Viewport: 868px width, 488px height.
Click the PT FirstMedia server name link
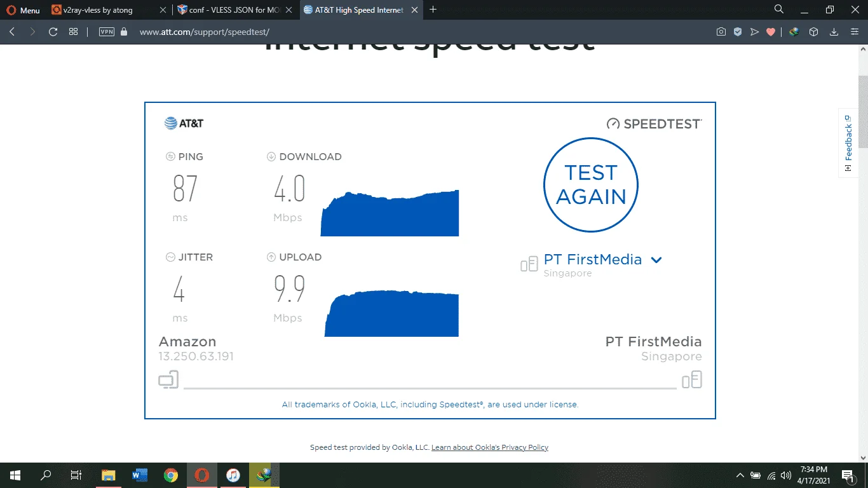593,259
